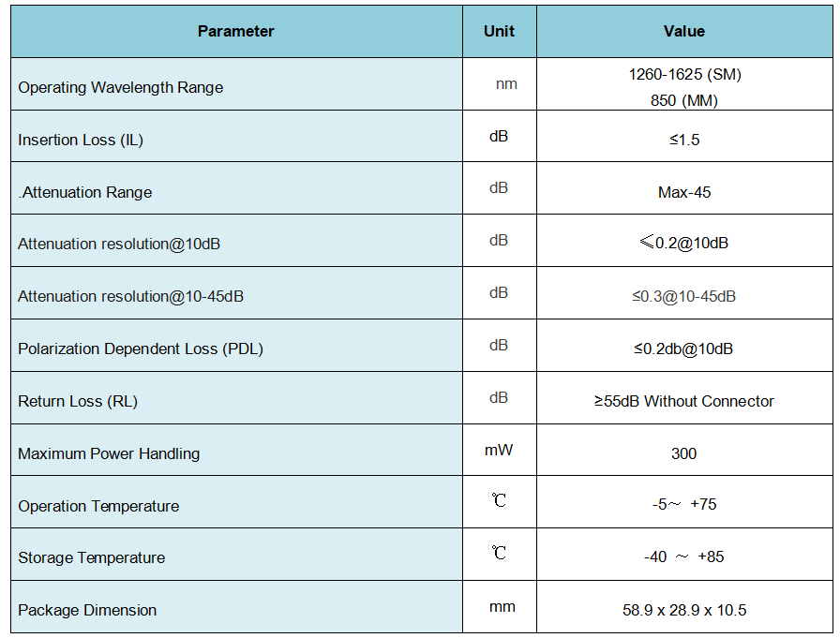
Task: Select the Maximum Power Handling cell
Action: (109, 453)
